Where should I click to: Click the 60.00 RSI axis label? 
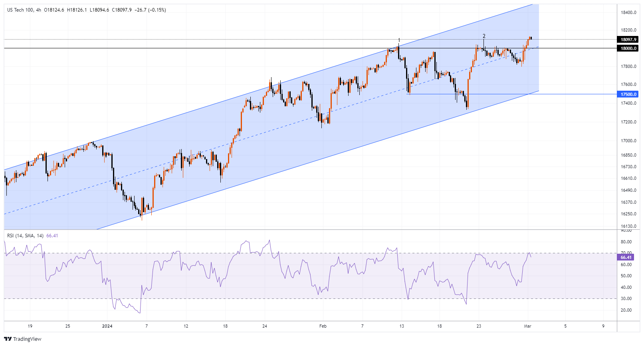tap(626, 264)
